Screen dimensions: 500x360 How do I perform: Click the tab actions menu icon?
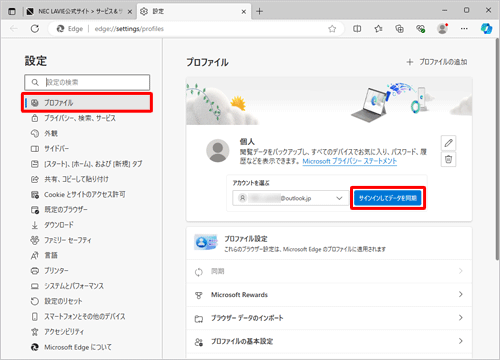click(x=12, y=11)
